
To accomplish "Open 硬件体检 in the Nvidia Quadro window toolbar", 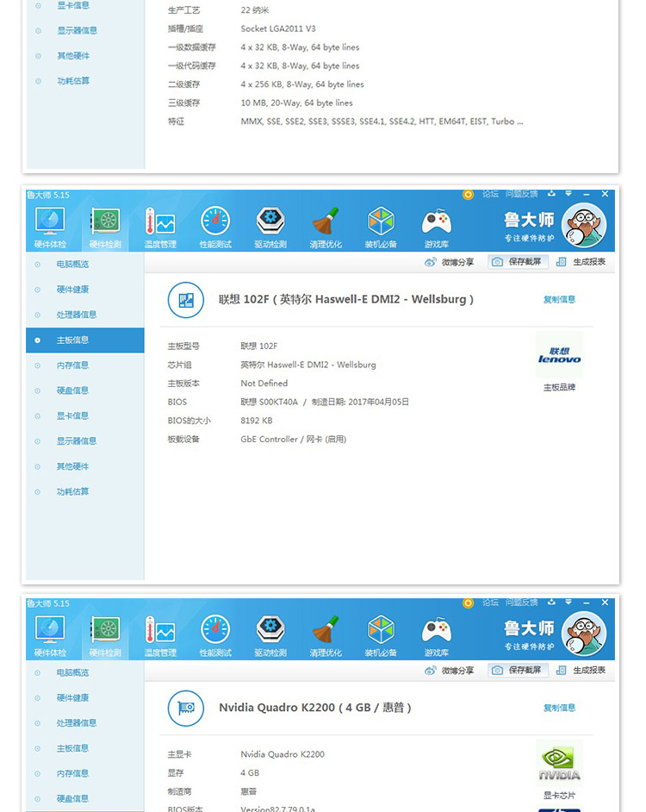I will 50,636.
